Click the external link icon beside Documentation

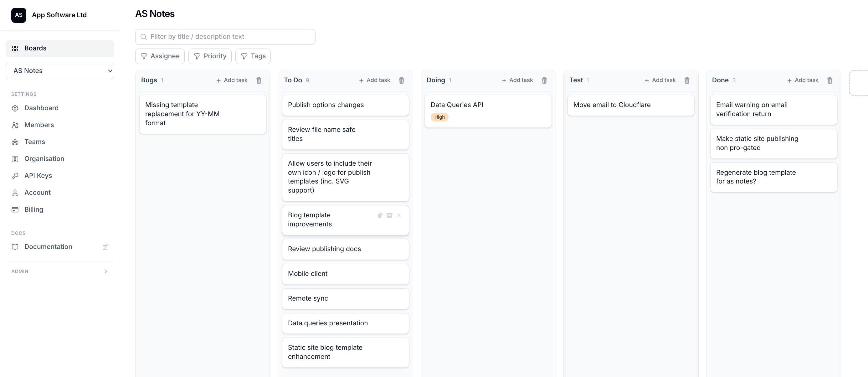105,247
